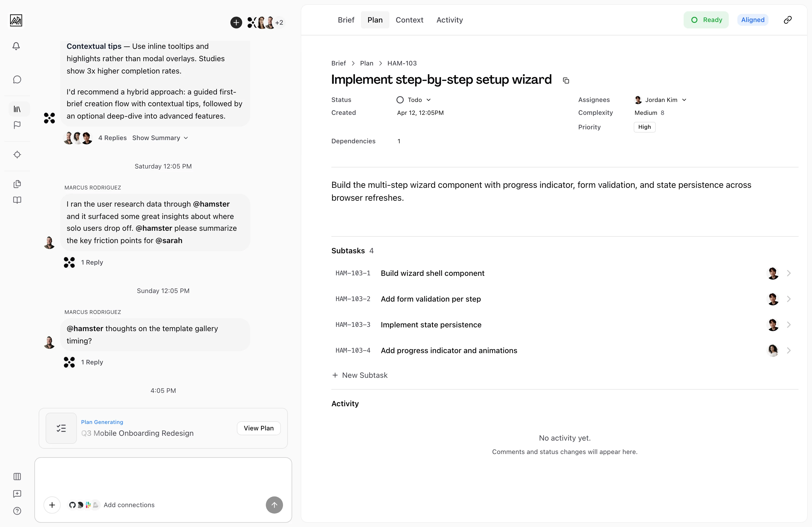Screen dimensions: 812x527
Task: Switch to the Activity tab
Action: pos(449,20)
